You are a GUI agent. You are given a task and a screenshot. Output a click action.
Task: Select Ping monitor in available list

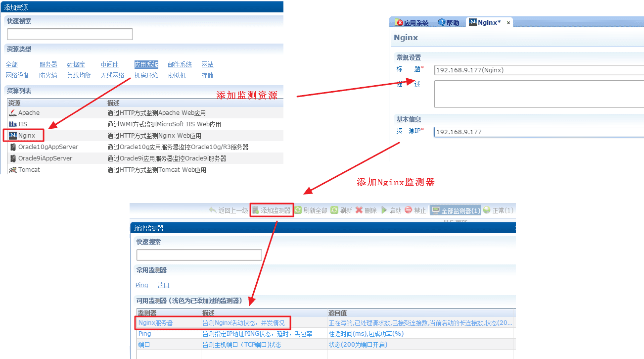[325, 334]
